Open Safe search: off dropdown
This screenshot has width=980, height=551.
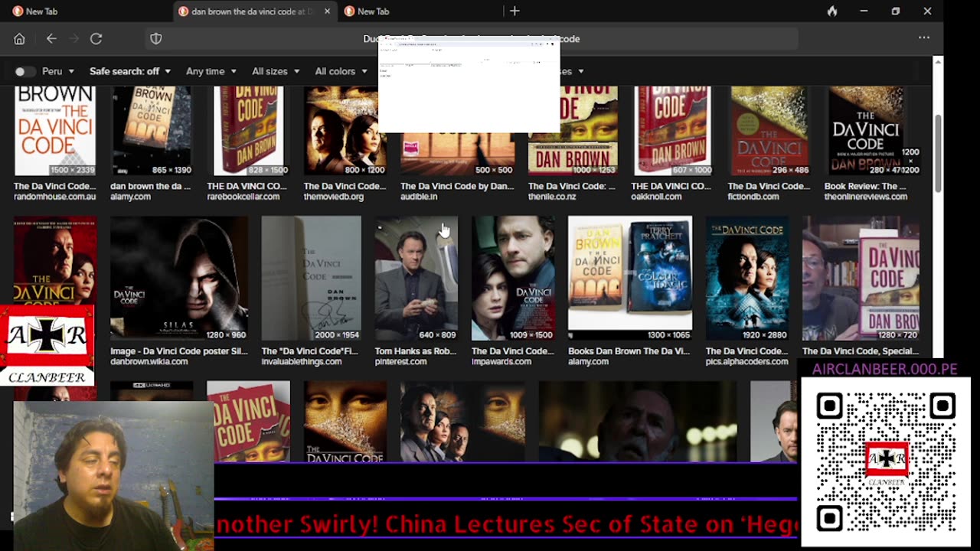coord(130,71)
